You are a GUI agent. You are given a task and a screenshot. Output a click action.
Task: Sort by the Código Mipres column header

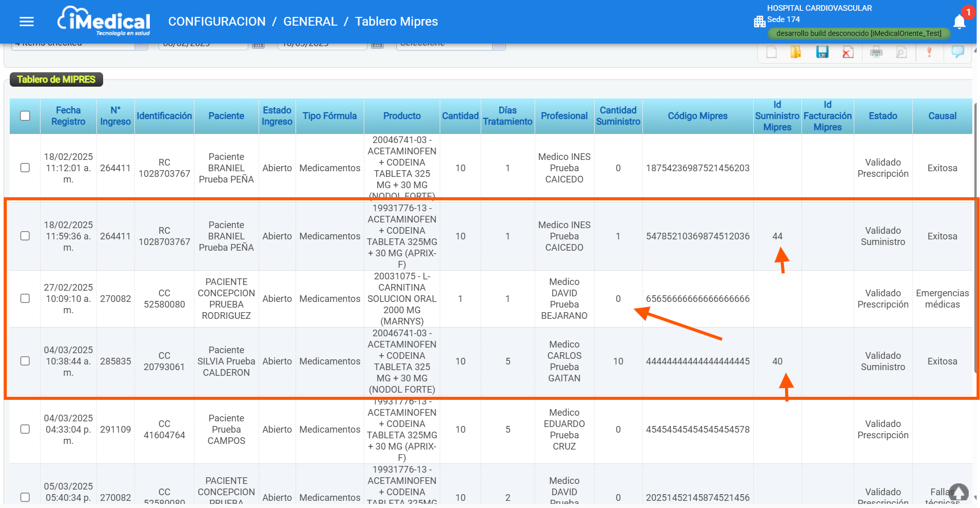[697, 116]
